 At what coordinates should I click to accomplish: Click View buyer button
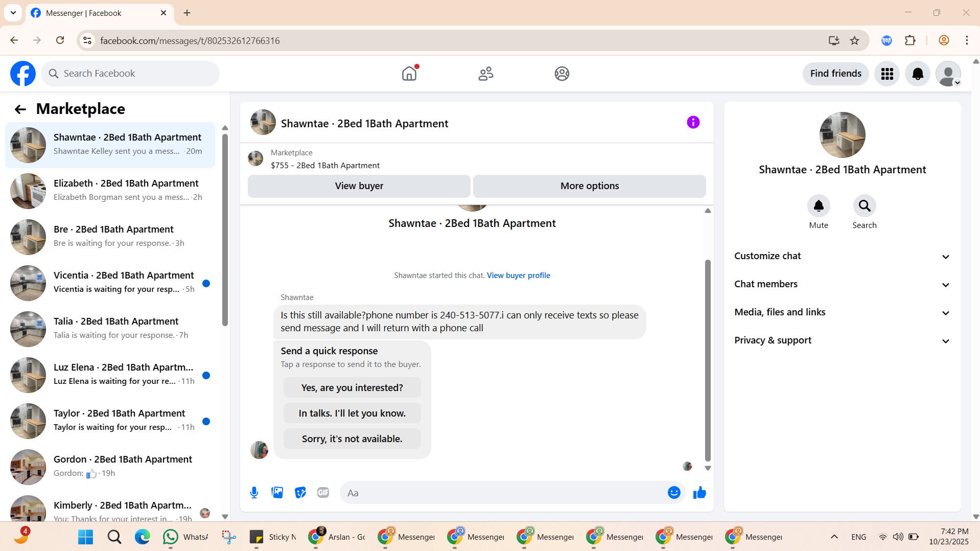[x=359, y=186]
